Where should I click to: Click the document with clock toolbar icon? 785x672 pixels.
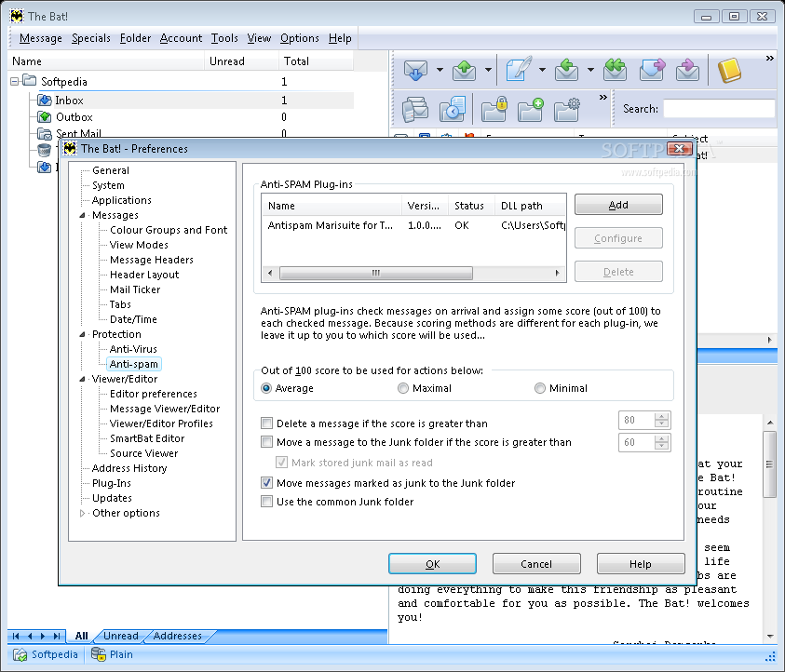[x=453, y=109]
